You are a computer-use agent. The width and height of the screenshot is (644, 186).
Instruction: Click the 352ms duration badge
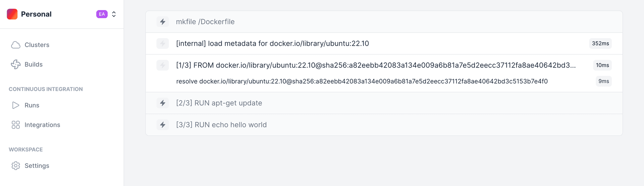pyautogui.click(x=600, y=44)
